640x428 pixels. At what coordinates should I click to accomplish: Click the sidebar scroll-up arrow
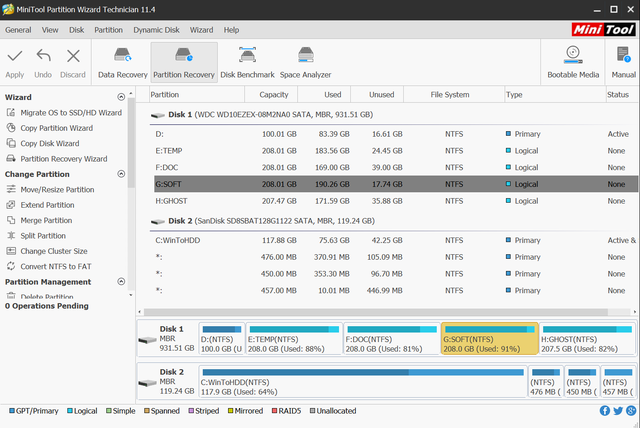(x=131, y=94)
